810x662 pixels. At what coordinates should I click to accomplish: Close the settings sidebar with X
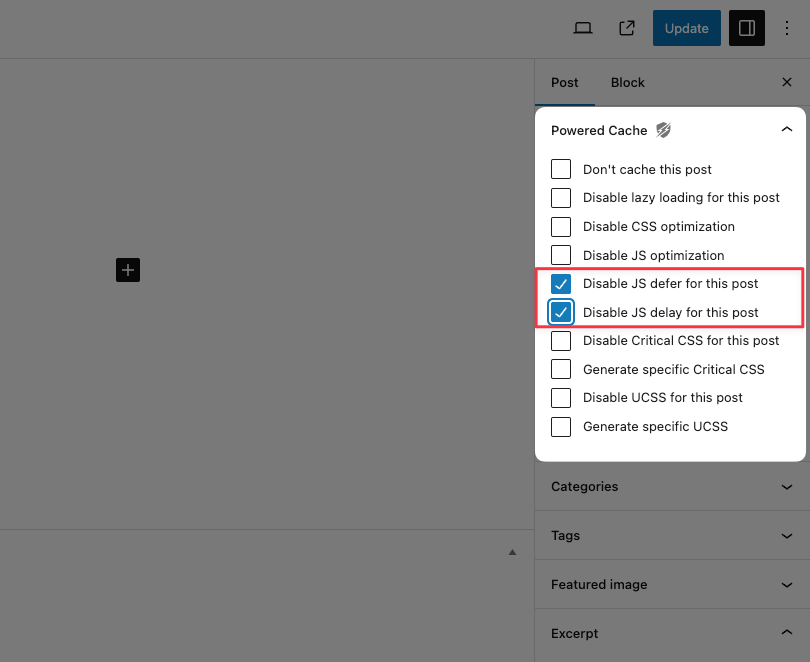tap(786, 82)
